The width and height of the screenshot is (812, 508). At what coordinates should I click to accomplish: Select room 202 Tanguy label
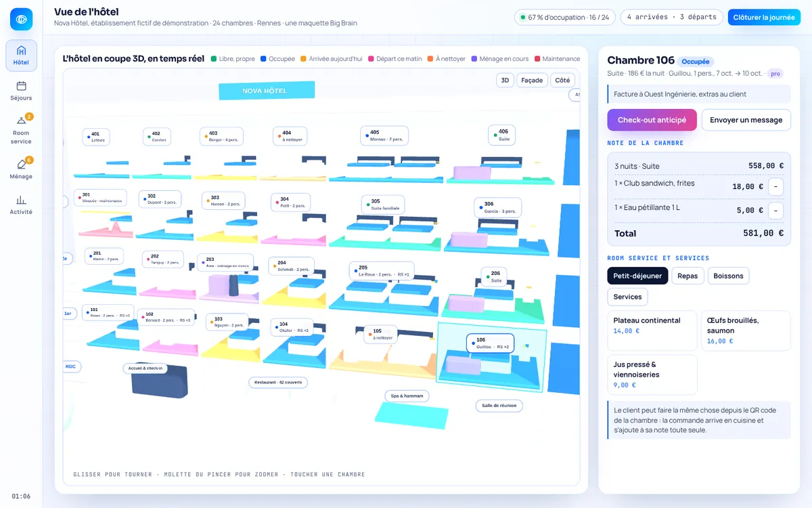pos(163,259)
